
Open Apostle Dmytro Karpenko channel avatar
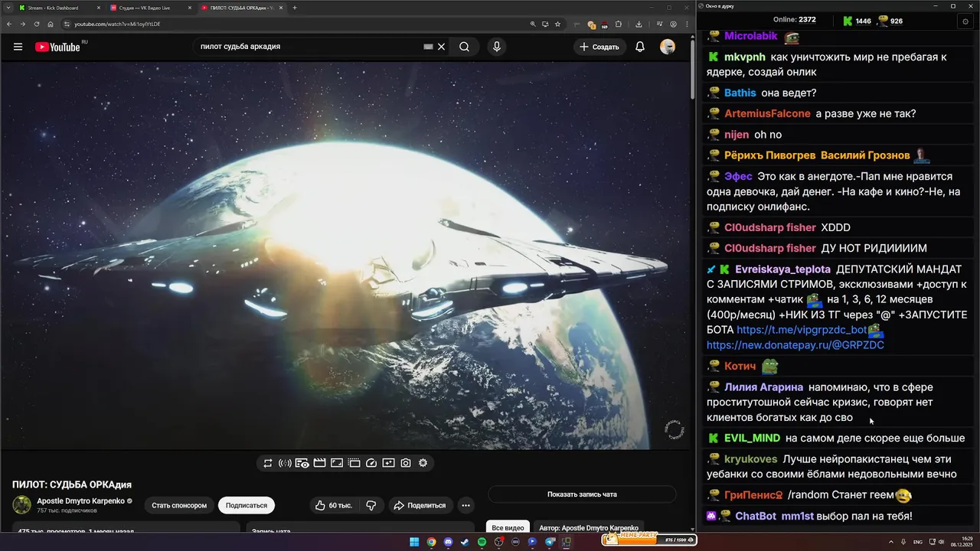click(x=22, y=504)
